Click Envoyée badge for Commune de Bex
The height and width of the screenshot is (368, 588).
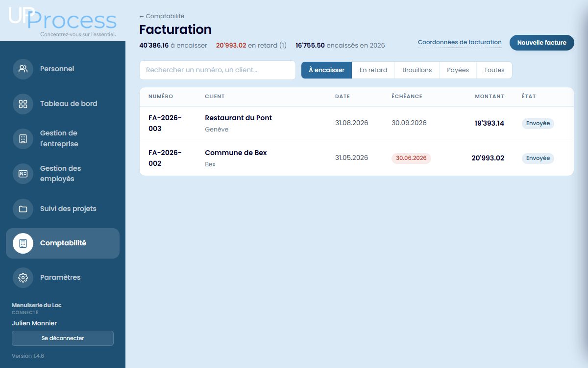[538, 158]
